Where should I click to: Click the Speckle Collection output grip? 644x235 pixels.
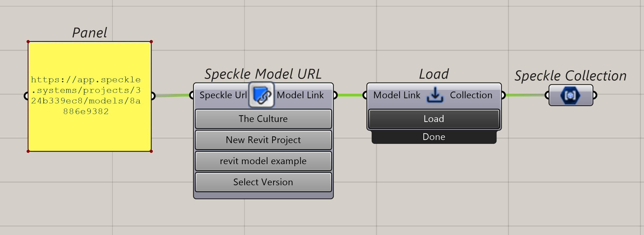pos(595,95)
